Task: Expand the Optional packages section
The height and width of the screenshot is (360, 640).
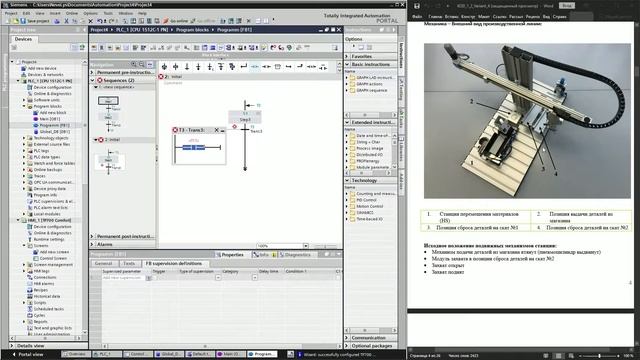Action: coord(347,346)
